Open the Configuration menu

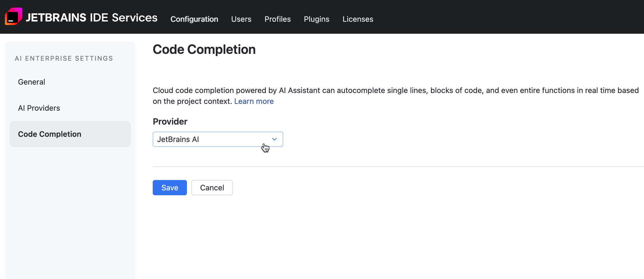point(194,19)
